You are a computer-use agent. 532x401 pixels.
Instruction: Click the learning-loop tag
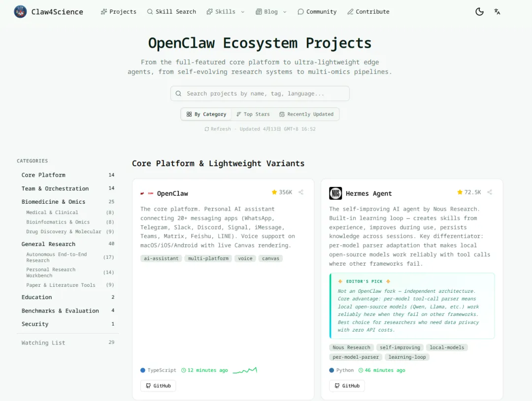pyautogui.click(x=407, y=357)
